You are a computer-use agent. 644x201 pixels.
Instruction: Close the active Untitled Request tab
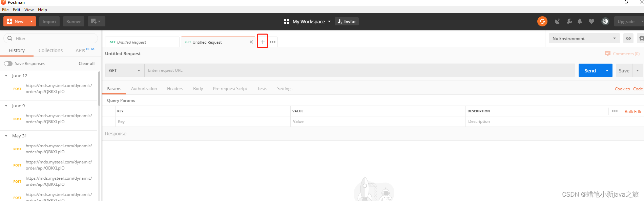pyautogui.click(x=251, y=42)
